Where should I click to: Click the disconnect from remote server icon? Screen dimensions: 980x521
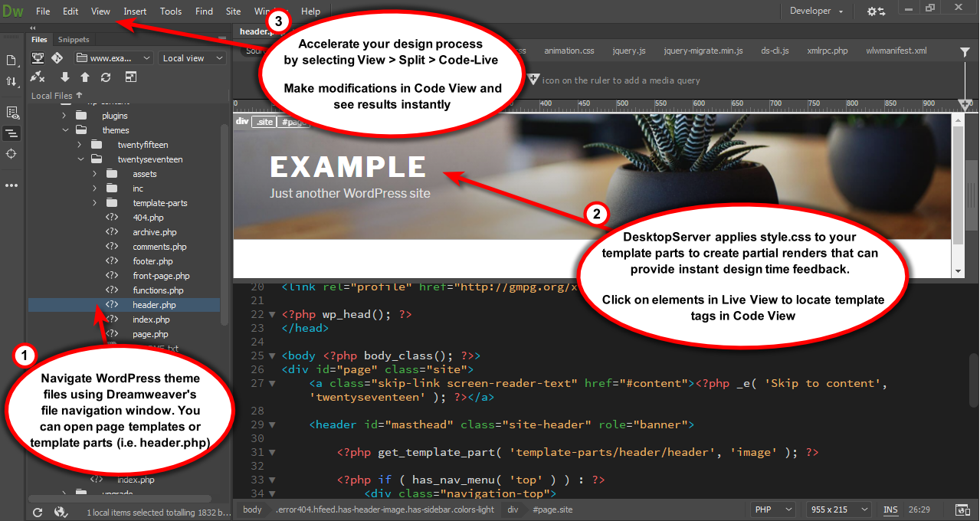(37, 77)
